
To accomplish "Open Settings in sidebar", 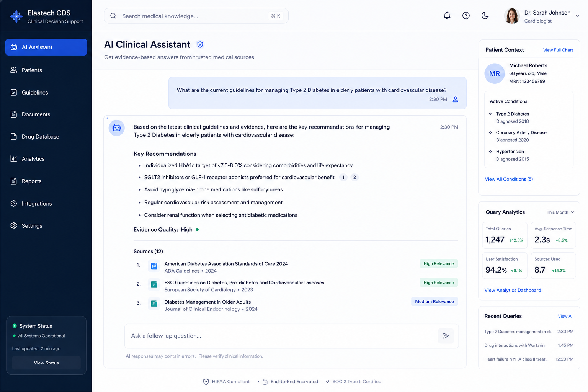I will (46, 226).
